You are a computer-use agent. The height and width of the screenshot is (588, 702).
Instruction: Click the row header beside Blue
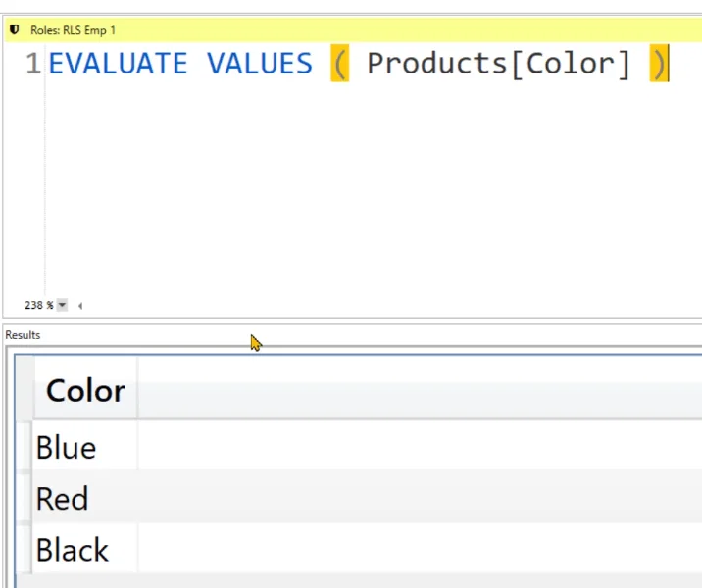pos(24,446)
